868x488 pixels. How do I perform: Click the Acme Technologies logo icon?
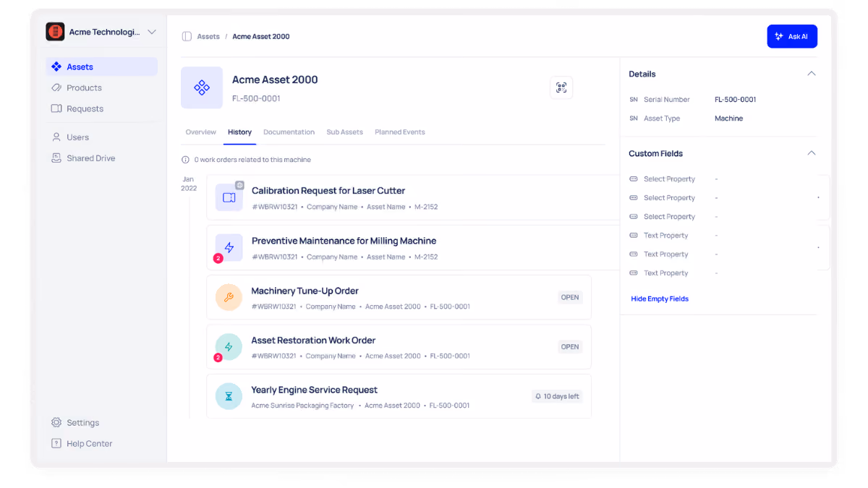click(x=55, y=32)
